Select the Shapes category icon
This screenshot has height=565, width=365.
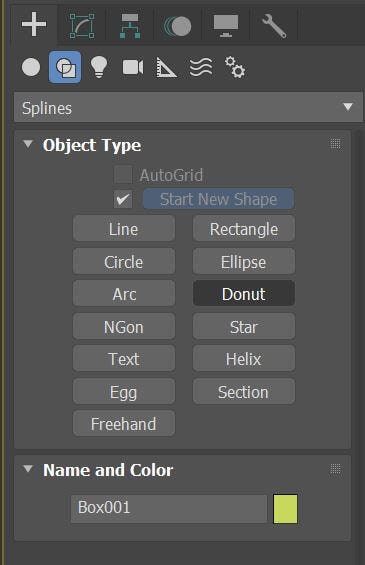[x=65, y=67]
